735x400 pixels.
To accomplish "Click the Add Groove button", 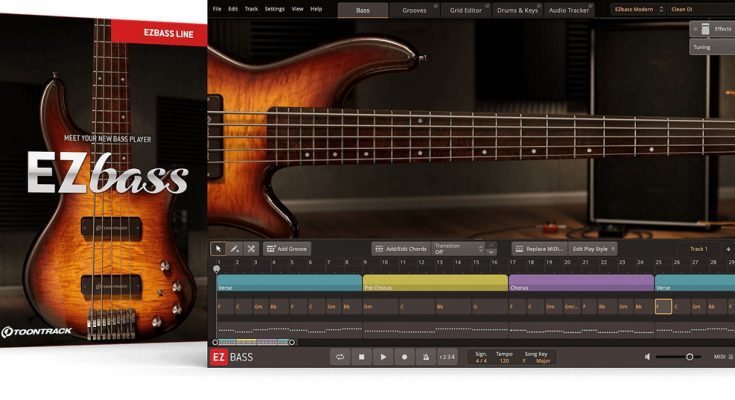I will pos(287,248).
